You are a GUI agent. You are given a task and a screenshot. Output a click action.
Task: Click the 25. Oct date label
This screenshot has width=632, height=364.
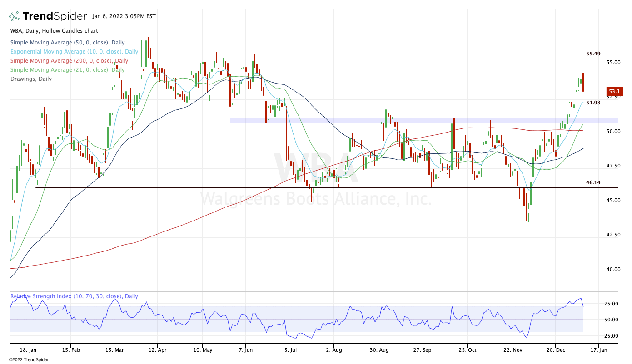click(x=468, y=350)
